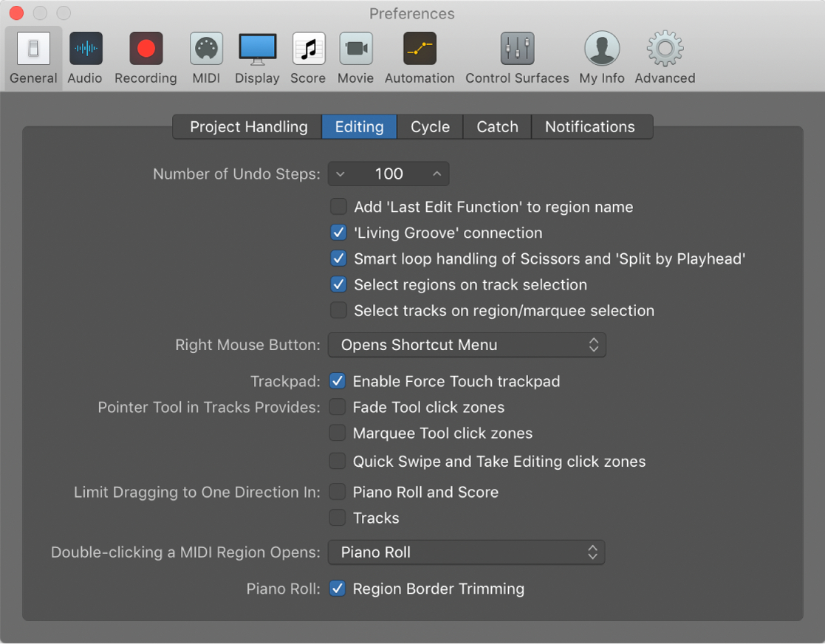Image resolution: width=825 pixels, height=644 pixels.
Task: Select the Catch tab
Action: (x=496, y=126)
